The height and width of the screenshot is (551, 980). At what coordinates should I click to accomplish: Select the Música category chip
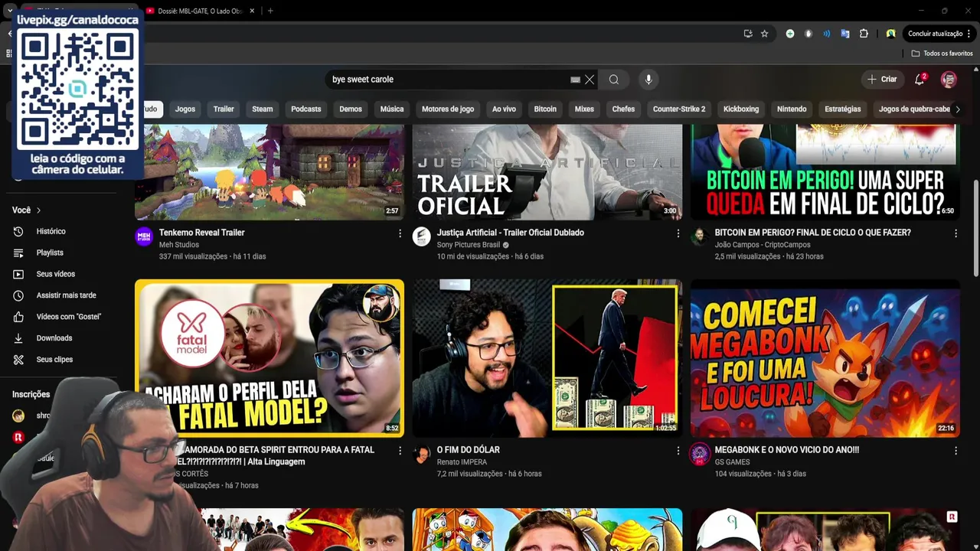[392, 109]
